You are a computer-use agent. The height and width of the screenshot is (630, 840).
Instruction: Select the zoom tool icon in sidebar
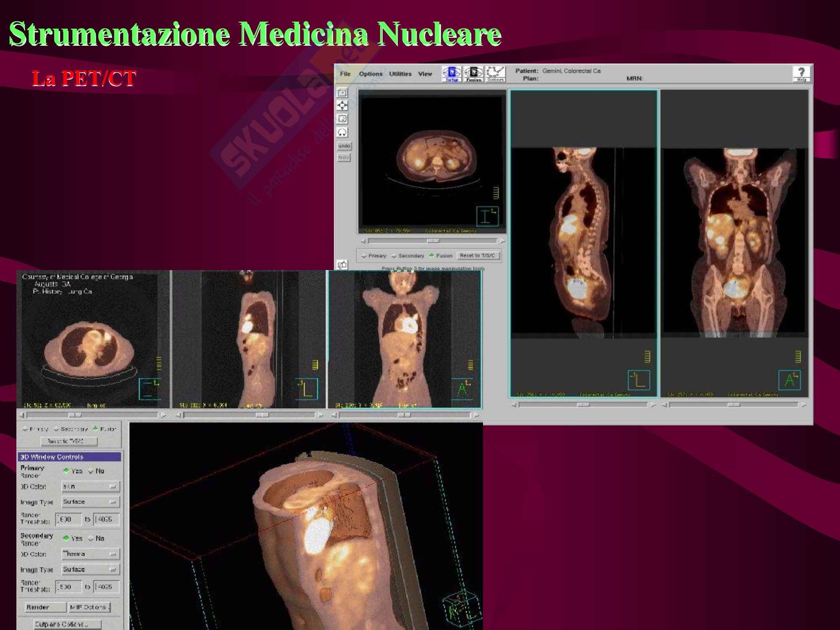tap(343, 119)
